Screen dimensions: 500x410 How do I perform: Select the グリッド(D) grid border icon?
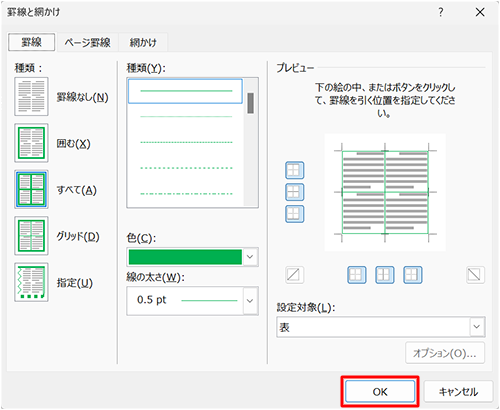(31, 236)
